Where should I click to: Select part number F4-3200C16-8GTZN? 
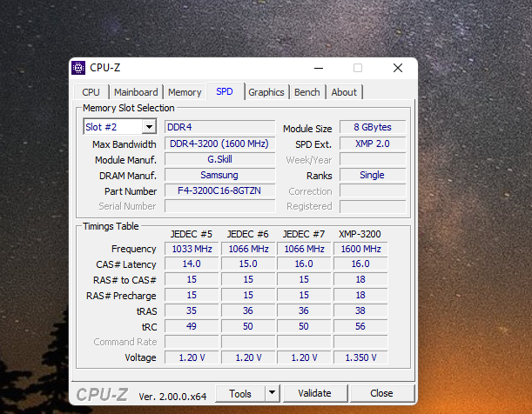coord(220,190)
